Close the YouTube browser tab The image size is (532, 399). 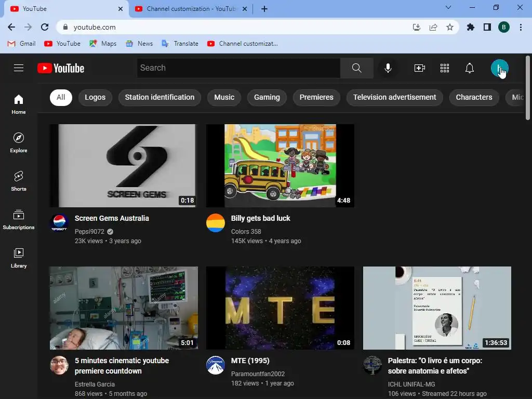121,9
